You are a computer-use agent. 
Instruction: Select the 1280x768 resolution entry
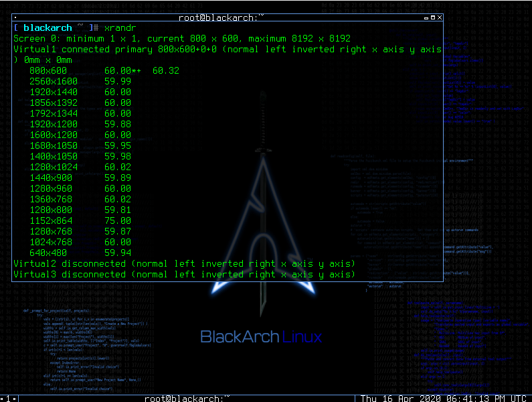[51, 231]
